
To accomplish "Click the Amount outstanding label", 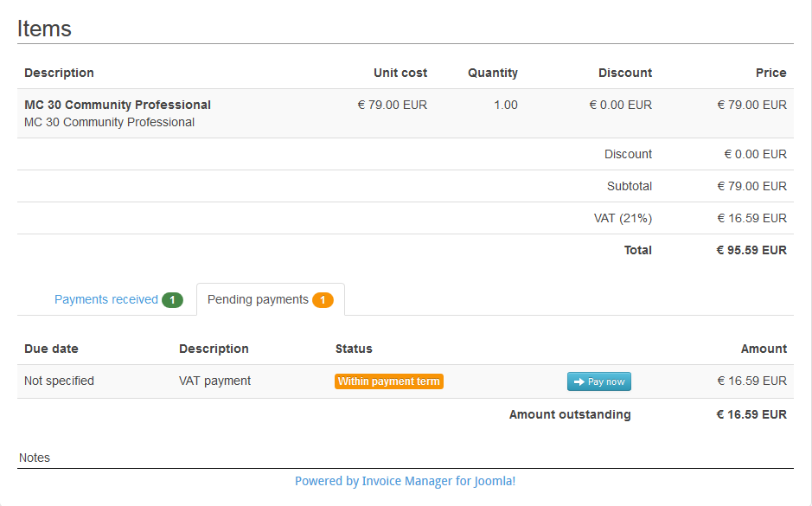I will tap(570, 414).
